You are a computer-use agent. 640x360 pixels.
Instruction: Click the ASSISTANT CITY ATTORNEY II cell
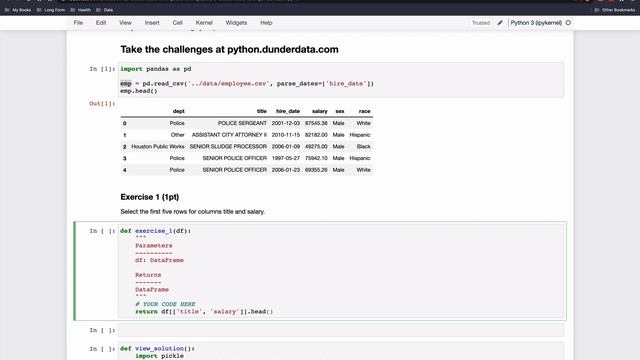pos(229,135)
